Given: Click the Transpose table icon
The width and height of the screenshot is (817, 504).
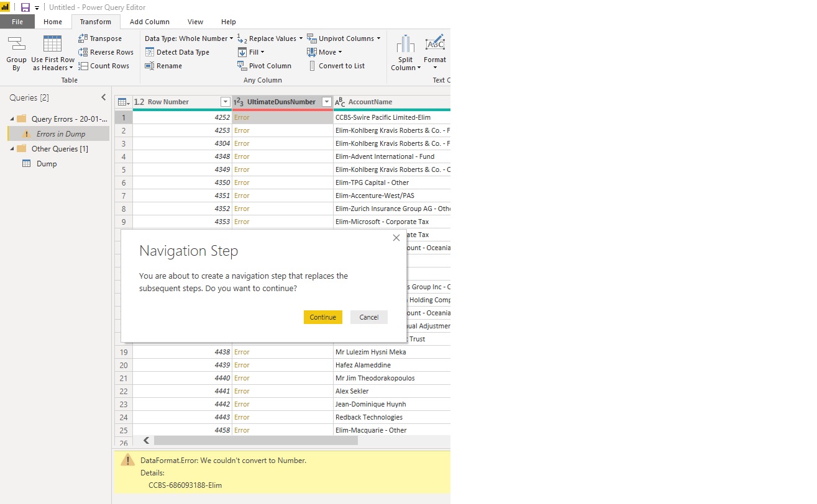Looking at the screenshot, I should (x=83, y=38).
